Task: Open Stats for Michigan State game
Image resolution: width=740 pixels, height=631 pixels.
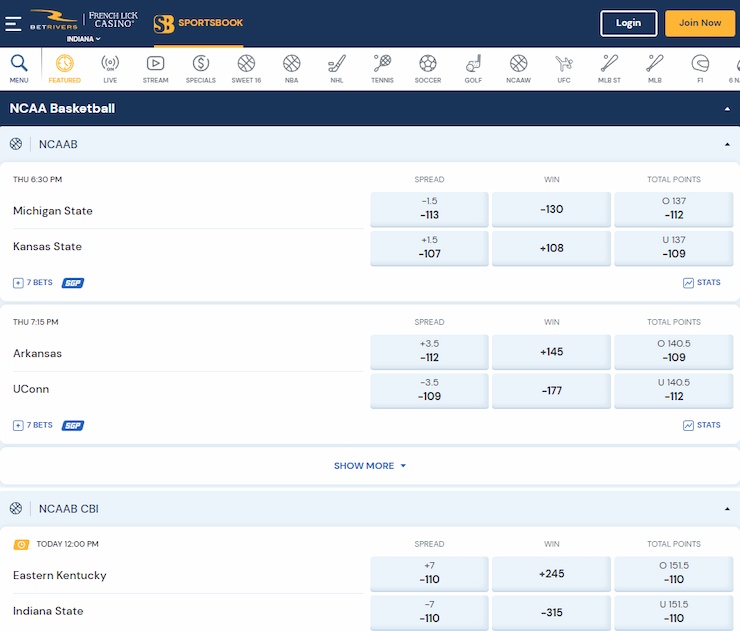Action: [x=702, y=283]
